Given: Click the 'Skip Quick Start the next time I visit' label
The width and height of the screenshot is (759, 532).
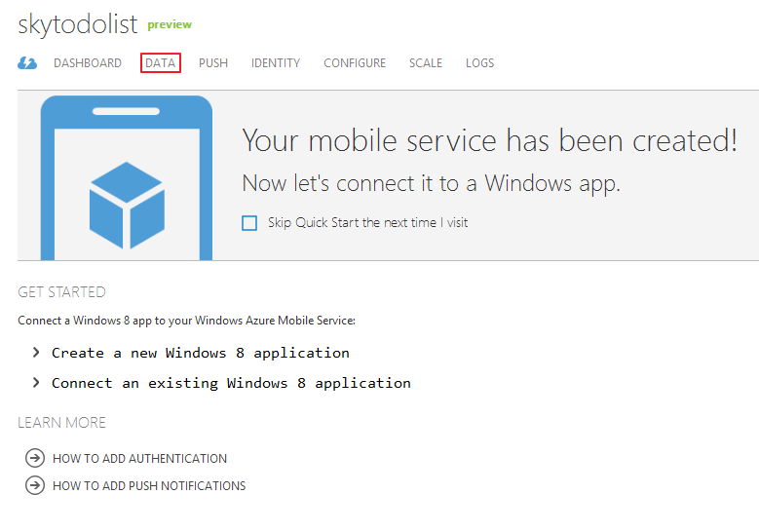Looking at the screenshot, I should pos(368,223).
